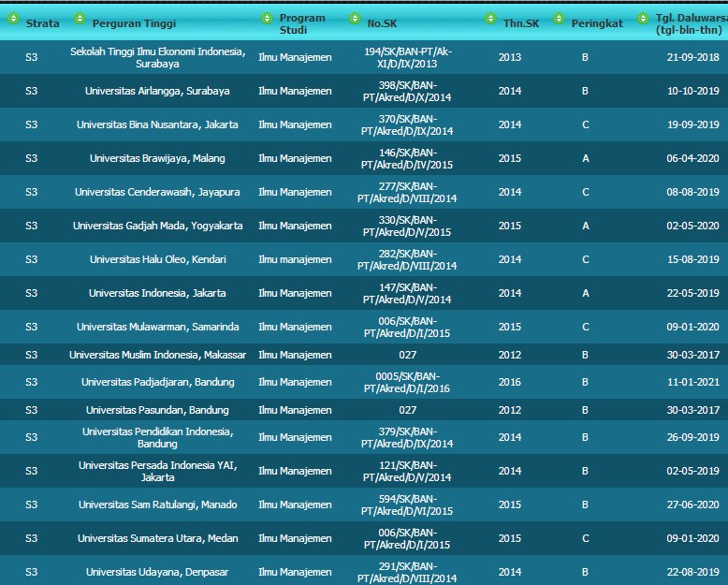
Task: Click expiry date 22-05-2019
Action: coord(693,293)
